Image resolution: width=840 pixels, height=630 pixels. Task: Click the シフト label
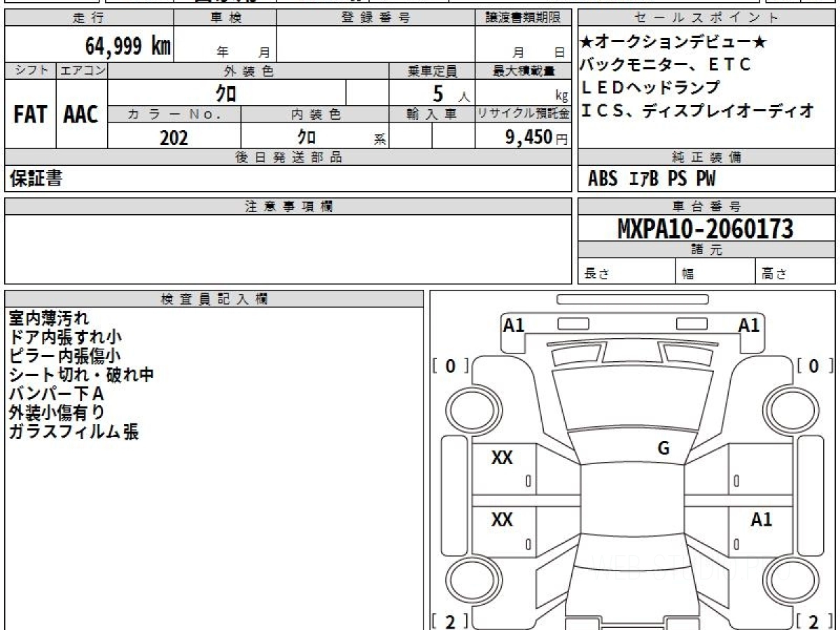(x=30, y=71)
